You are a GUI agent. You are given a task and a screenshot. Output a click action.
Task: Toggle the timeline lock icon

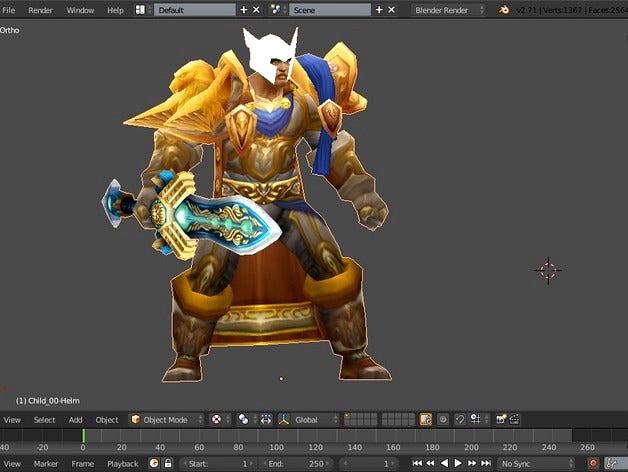pyautogui.click(x=168, y=464)
